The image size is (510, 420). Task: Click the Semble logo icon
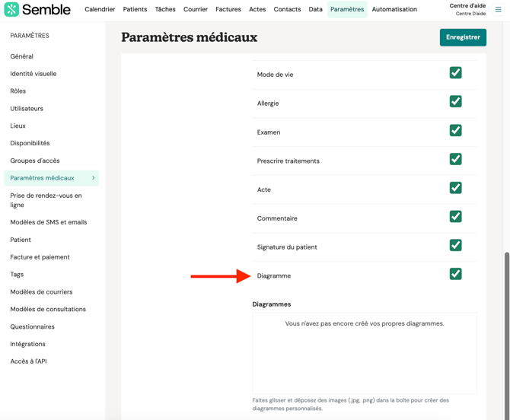click(x=11, y=10)
